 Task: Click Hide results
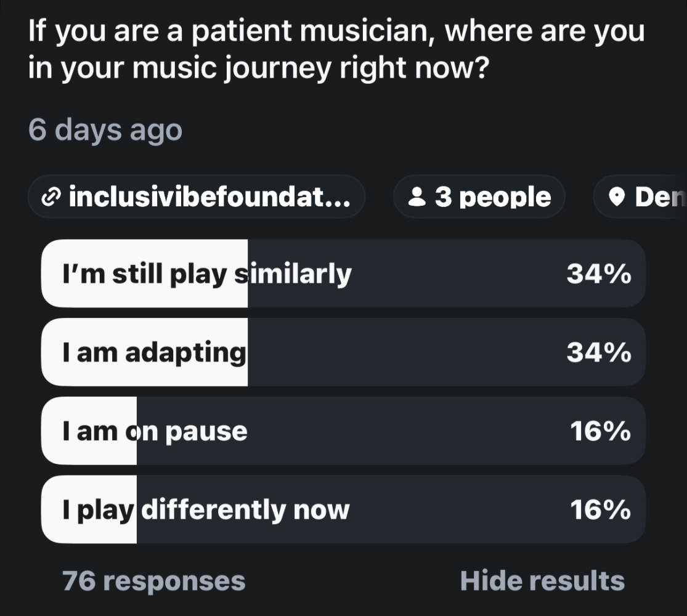tap(542, 581)
